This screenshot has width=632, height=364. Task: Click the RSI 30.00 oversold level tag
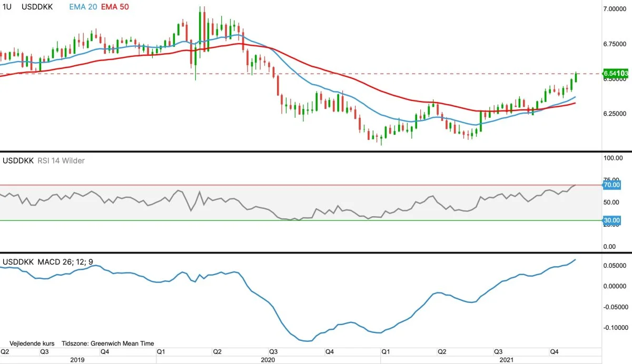pyautogui.click(x=611, y=220)
